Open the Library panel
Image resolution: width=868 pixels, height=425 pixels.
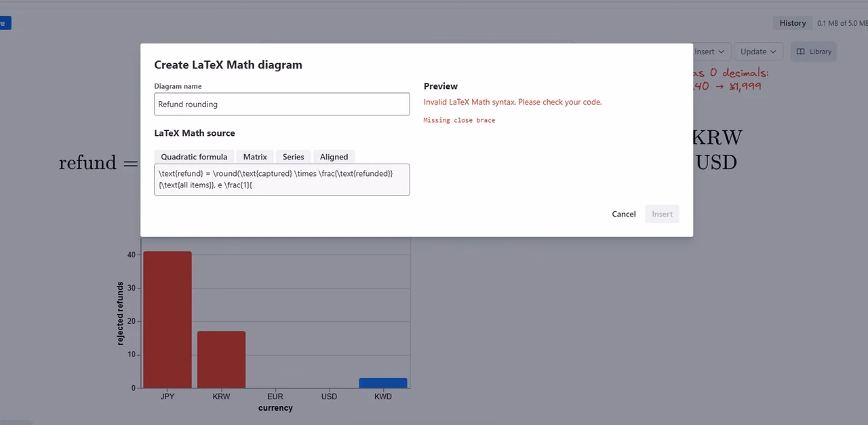[x=814, y=52]
